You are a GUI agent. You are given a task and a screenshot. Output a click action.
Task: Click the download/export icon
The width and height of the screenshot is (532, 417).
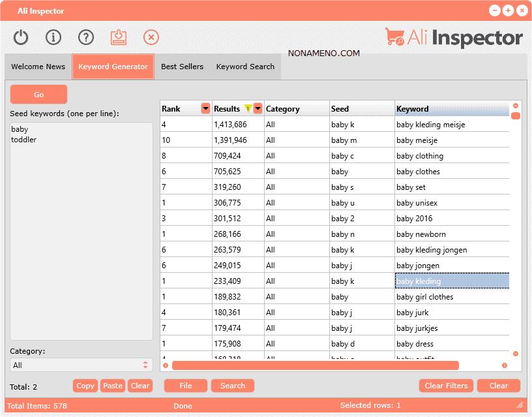119,37
